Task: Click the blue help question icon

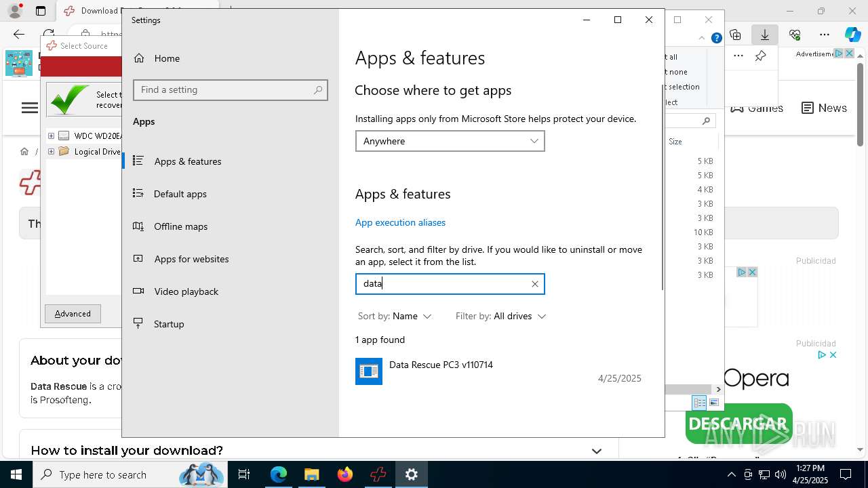Action: tap(716, 38)
